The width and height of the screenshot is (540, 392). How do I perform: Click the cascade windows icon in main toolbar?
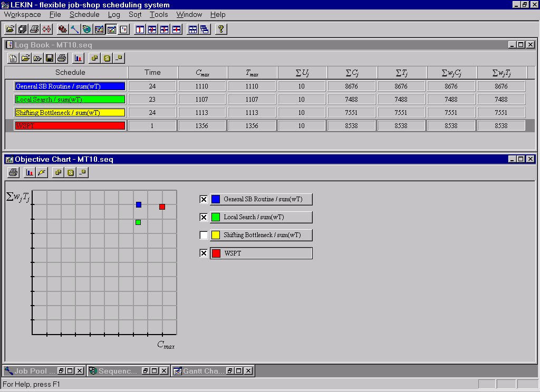click(x=205, y=30)
